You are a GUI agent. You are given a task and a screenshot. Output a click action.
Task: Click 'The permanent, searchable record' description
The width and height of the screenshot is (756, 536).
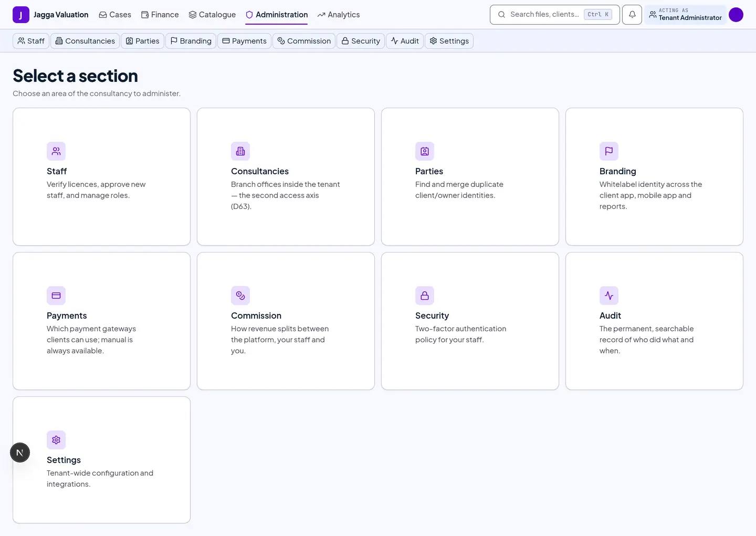tap(647, 340)
